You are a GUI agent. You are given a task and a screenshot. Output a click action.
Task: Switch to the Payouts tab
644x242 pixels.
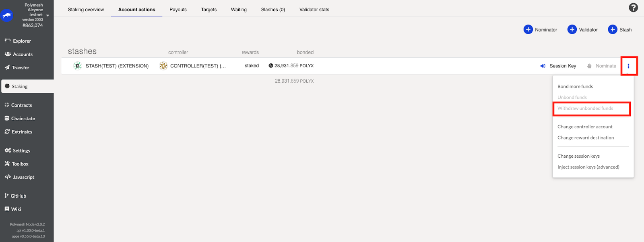click(178, 10)
